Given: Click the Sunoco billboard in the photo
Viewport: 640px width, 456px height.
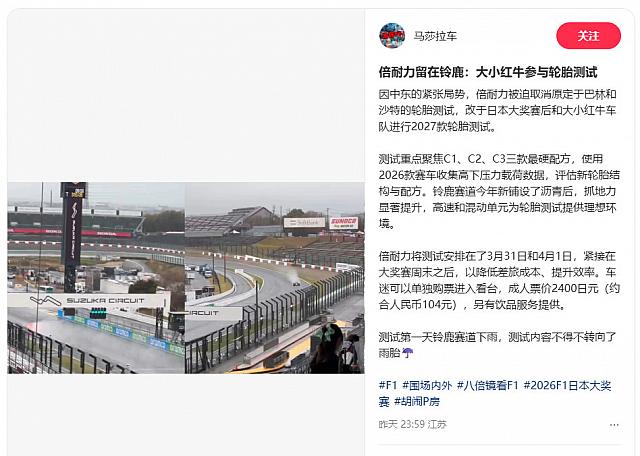Looking at the screenshot, I should coord(344,223).
